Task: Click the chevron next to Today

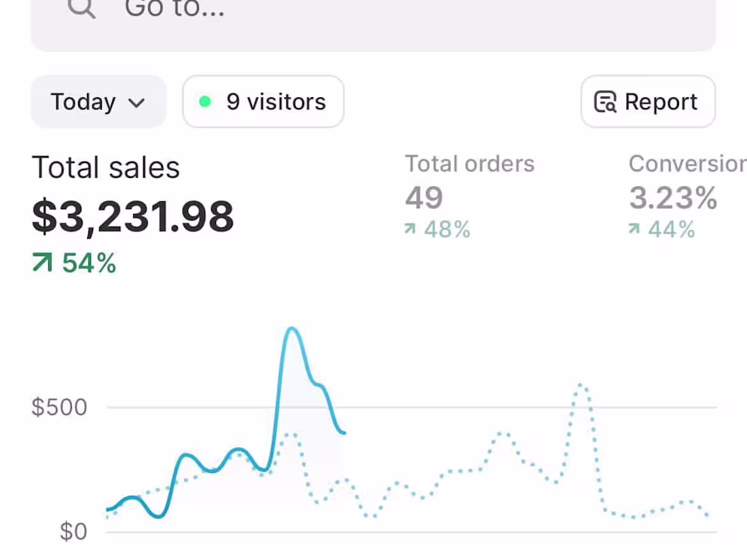Action: pyautogui.click(x=138, y=103)
